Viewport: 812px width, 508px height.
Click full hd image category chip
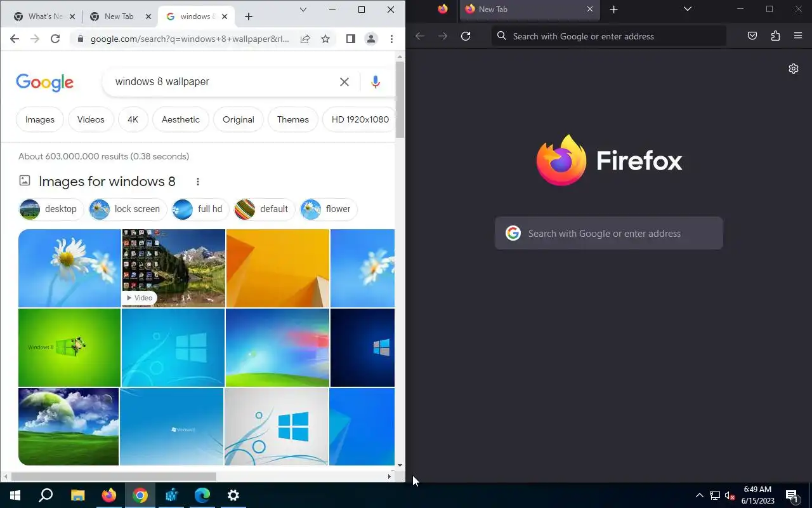click(x=200, y=209)
